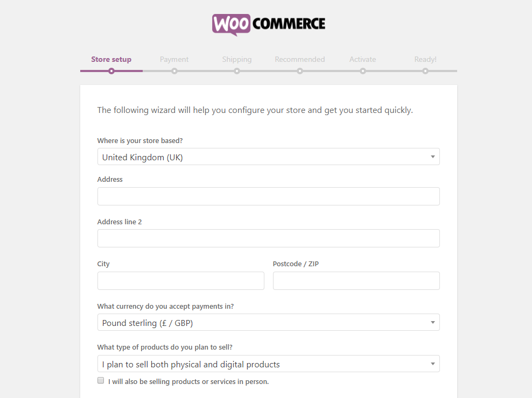Open the product type dropdown
Image resolution: width=532 pixels, height=398 pixels.
(x=268, y=364)
